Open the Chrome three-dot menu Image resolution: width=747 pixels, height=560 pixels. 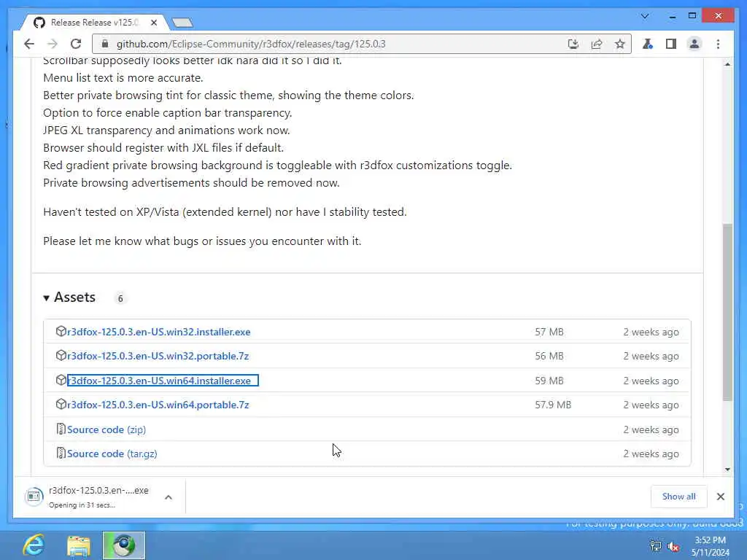(x=718, y=44)
